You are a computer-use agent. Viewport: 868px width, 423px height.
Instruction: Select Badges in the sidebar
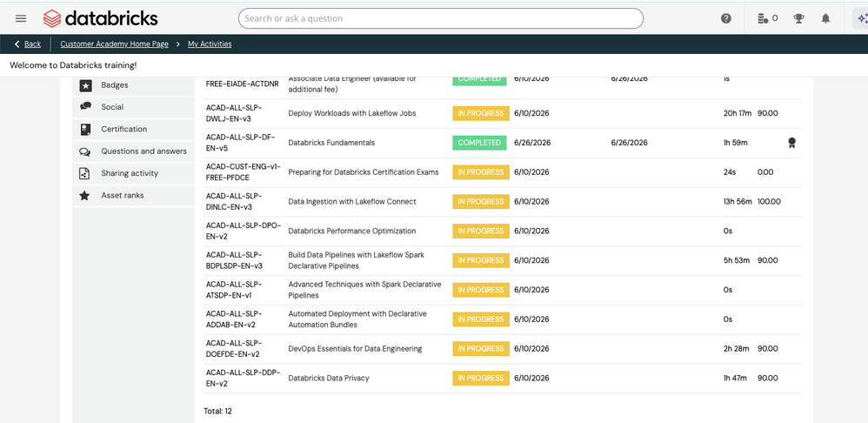point(133,85)
